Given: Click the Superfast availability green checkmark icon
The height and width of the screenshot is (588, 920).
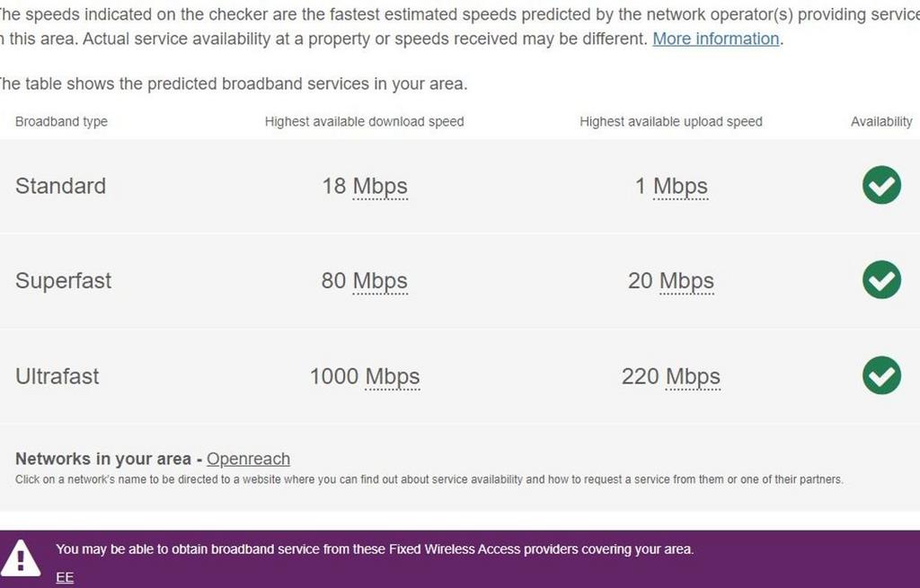Looking at the screenshot, I should coord(881,280).
